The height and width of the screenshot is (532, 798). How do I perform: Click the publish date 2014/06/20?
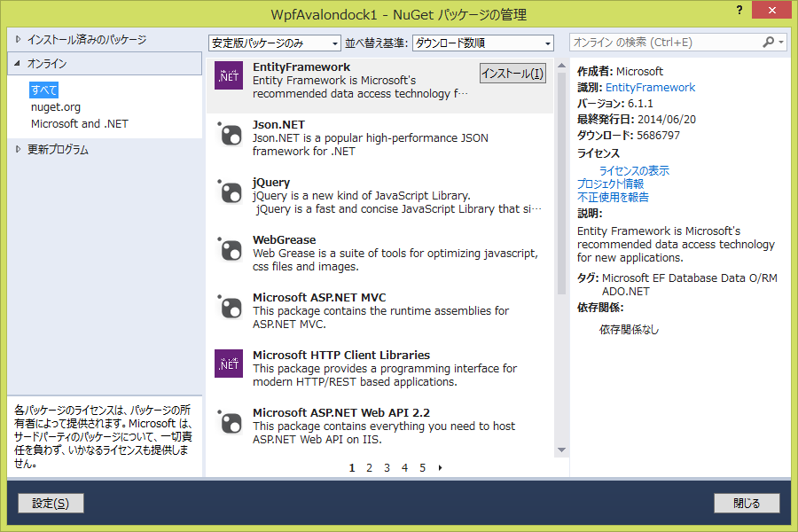pyautogui.click(x=667, y=120)
